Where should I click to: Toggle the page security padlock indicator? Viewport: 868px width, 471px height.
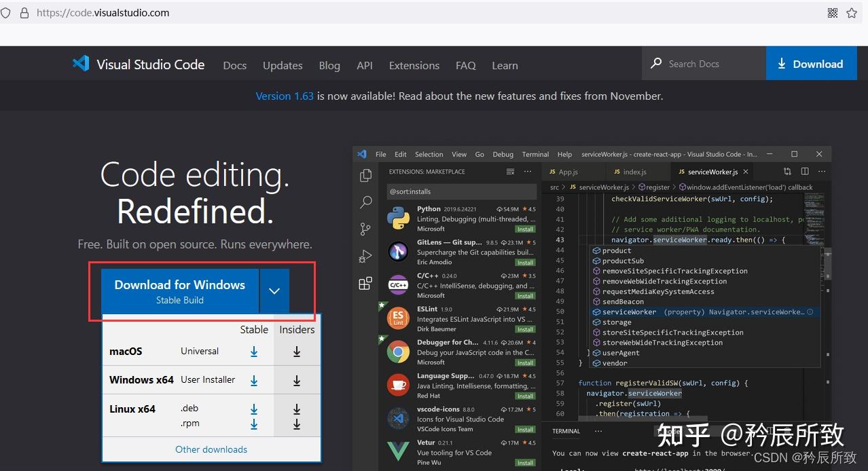[x=23, y=12]
